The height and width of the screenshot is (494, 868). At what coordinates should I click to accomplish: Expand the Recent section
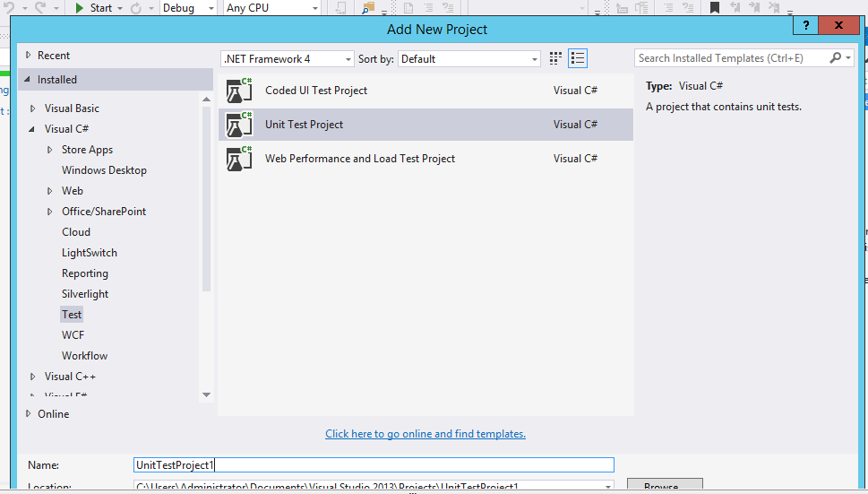(x=29, y=55)
